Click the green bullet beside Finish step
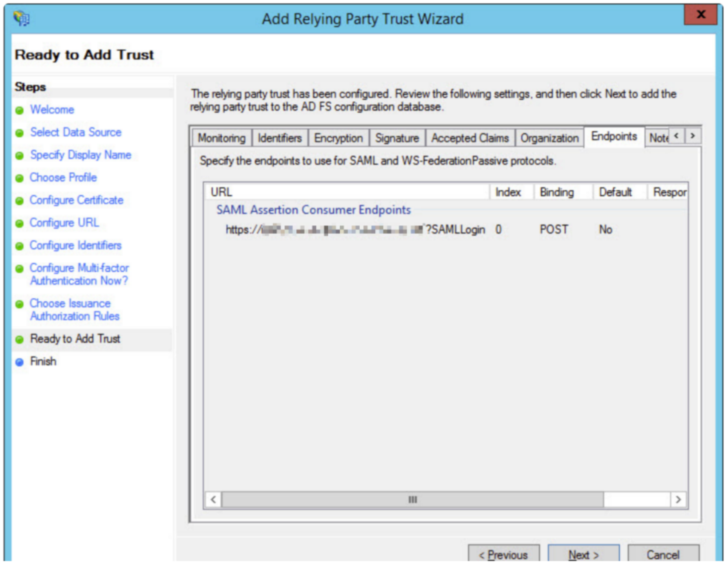The width and height of the screenshot is (728, 563). (x=20, y=362)
